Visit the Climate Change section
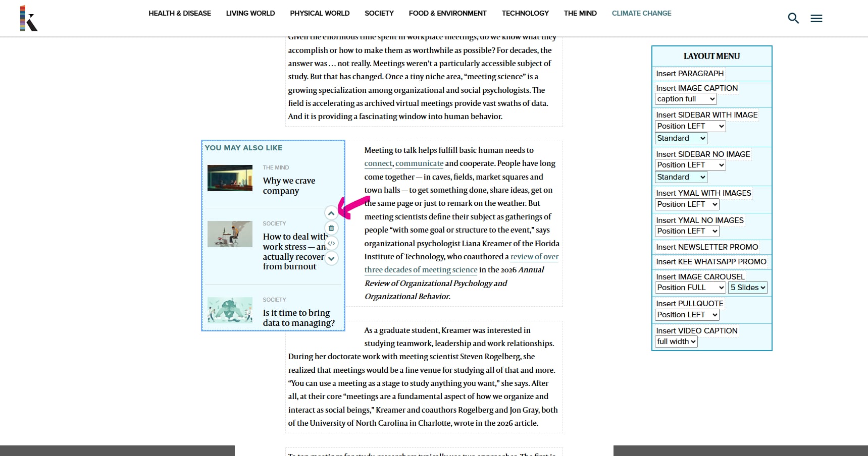This screenshot has height=456, width=868. (x=642, y=13)
